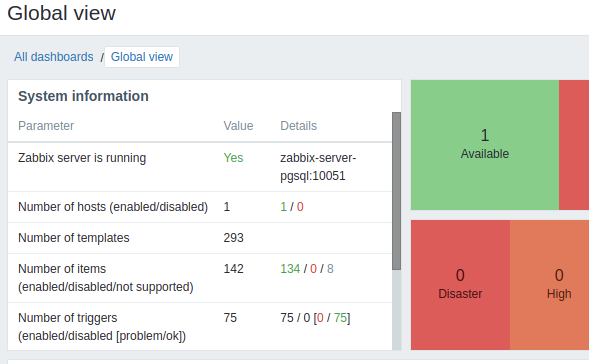Select the Disaster severity tile
The width and height of the screenshot is (589, 364).
460,285
